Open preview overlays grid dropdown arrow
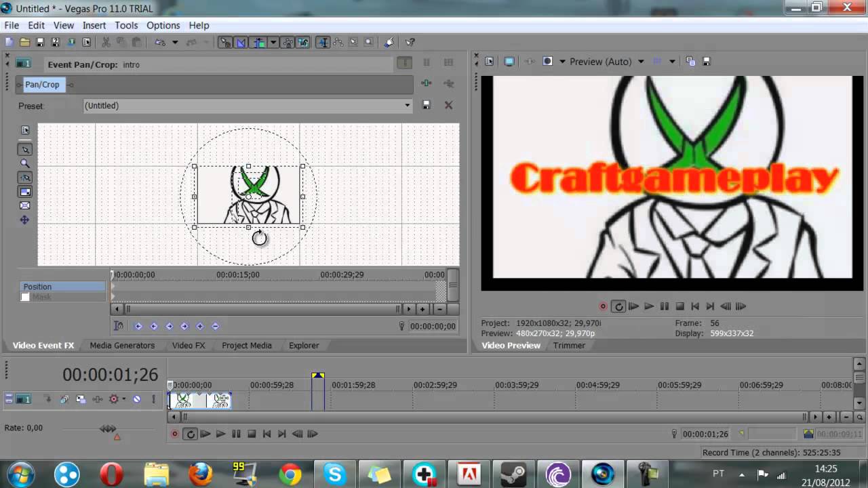 pyautogui.click(x=672, y=62)
